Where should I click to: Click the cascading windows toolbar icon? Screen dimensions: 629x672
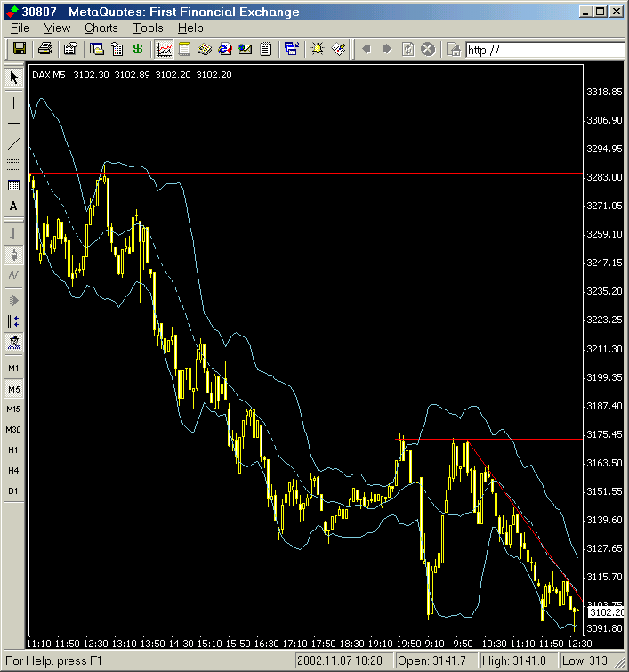pyautogui.click(x=292, y=49)
